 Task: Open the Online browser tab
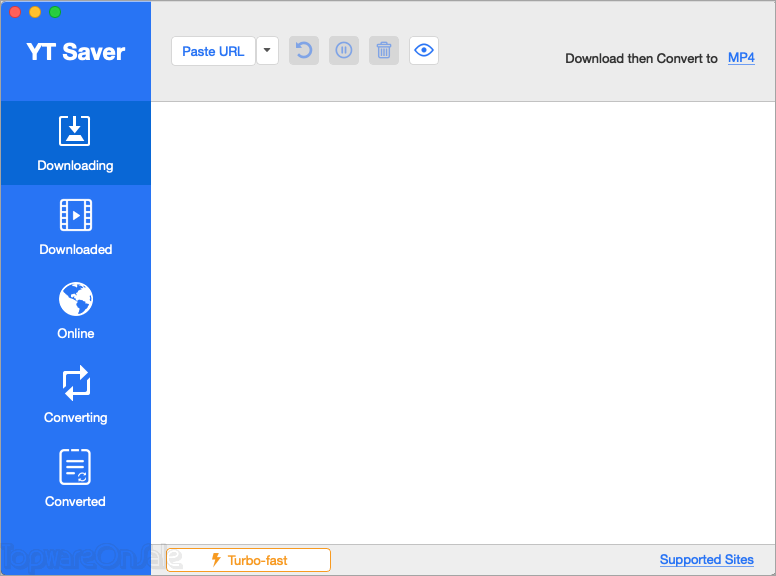tap(76, 311)
